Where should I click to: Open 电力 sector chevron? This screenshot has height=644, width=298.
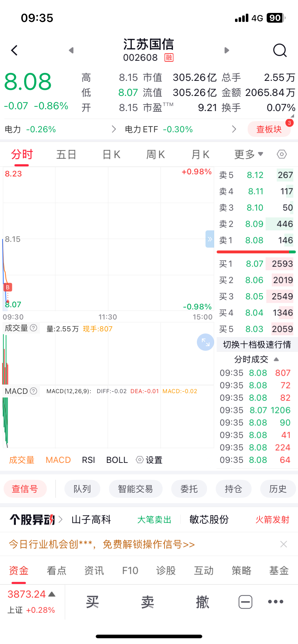(114, 129)
